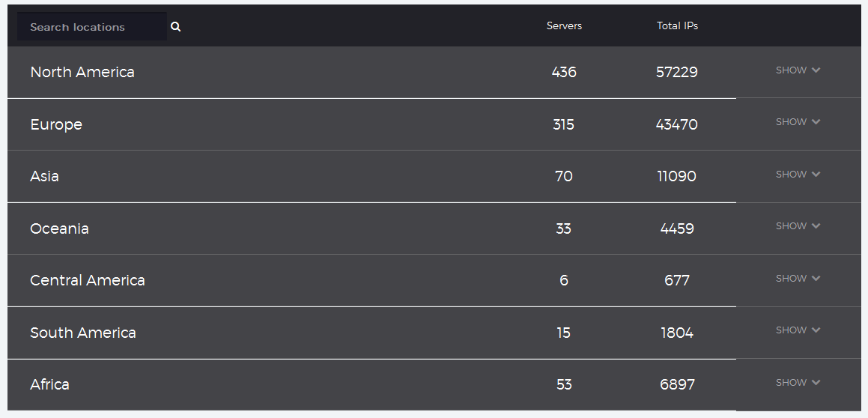Click the Africa region label
This screenshot has height=418, width=868.
tap(49, 384)
